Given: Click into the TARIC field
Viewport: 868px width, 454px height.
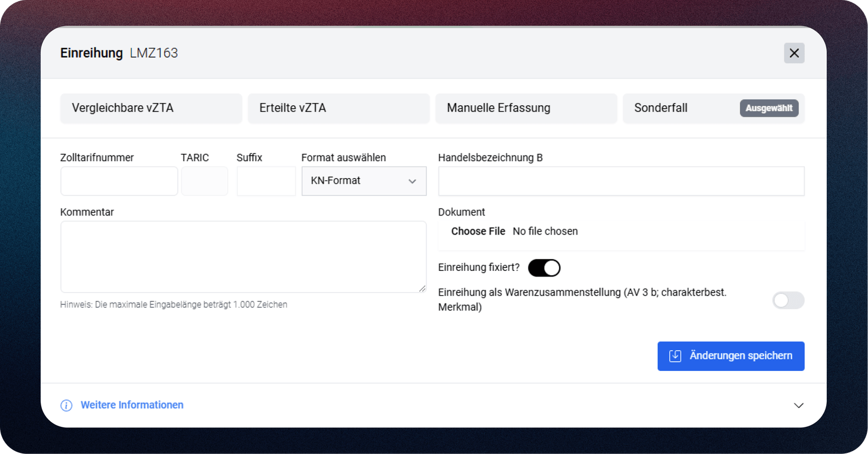Looking at the screenshot, I should coord(204,181).
